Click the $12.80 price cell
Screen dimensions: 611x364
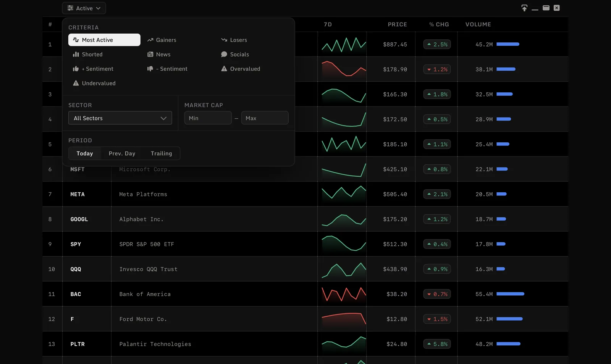tap(397, 319)
